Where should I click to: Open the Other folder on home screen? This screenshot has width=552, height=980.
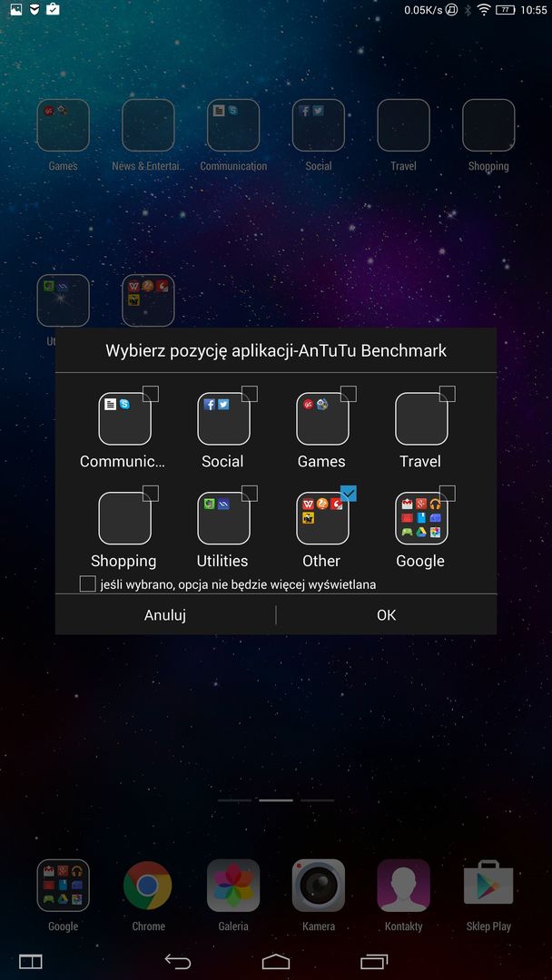pos(148,300)
